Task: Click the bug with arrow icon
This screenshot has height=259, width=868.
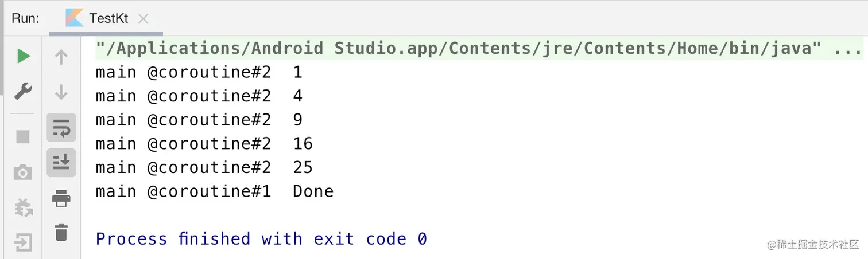Action: [23, 207]
